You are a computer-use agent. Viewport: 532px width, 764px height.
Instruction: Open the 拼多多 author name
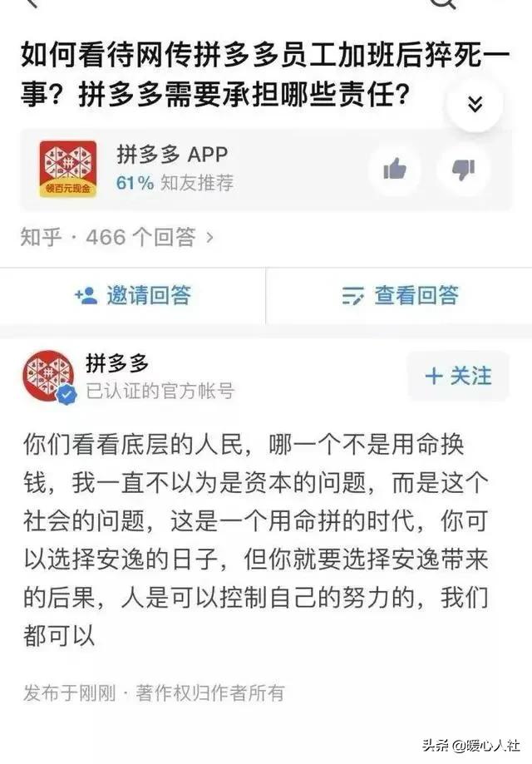tap(117, 363)
